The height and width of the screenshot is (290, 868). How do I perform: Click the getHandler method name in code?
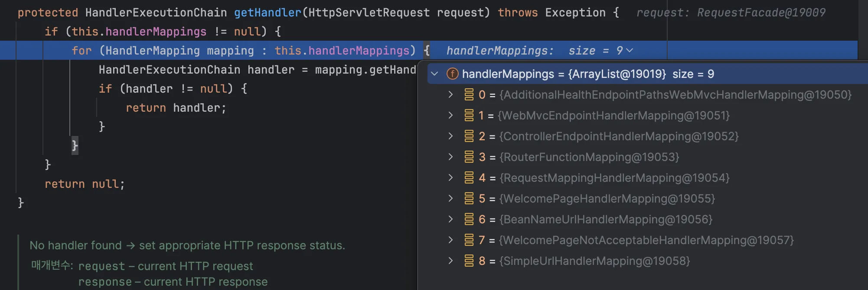point(268,13)
